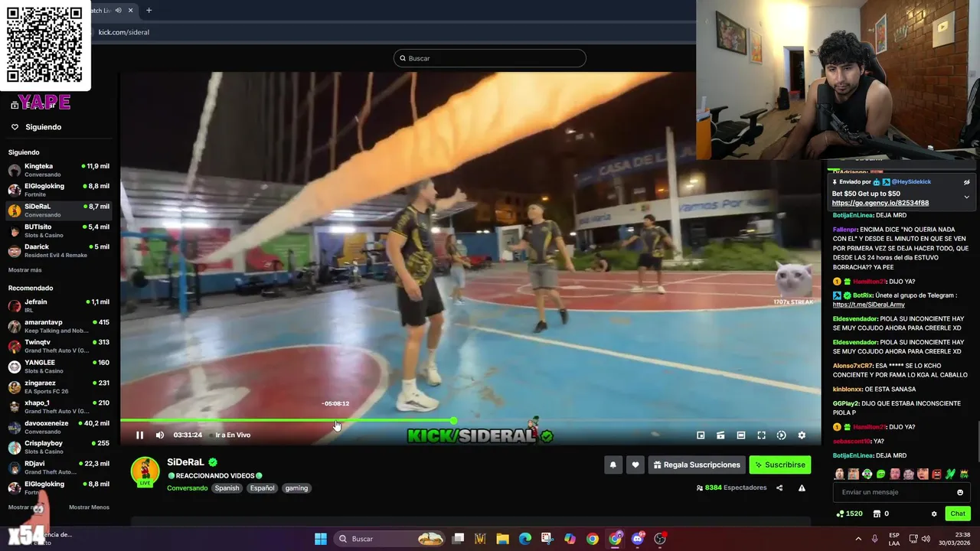Focus the Kick Buscar search field
980x551 pixels.
pos(490,58)
